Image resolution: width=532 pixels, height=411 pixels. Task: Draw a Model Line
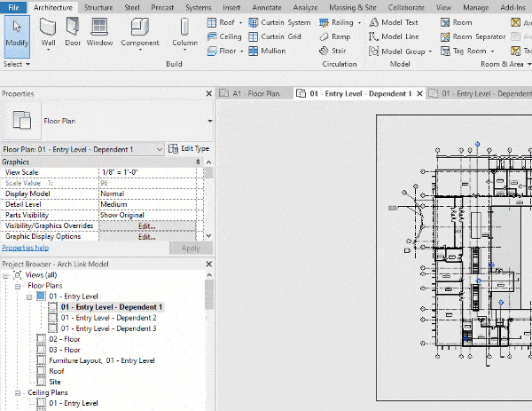pyautogui.click(x=394, y=36)
